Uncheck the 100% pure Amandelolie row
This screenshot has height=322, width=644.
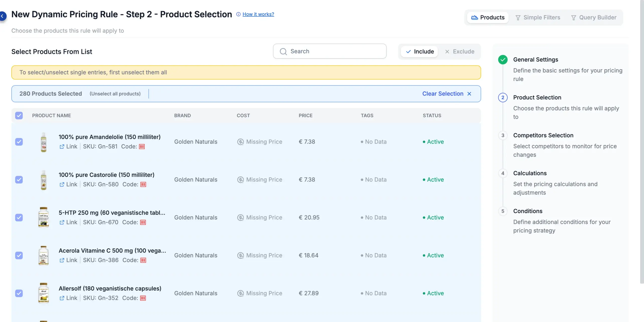tap(19, 142)
